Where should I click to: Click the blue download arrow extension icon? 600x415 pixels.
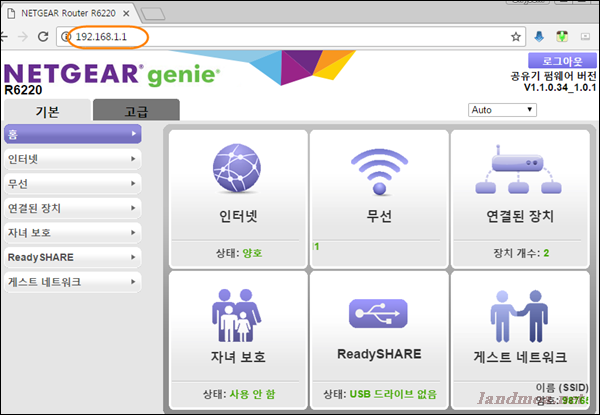[539, 37]
